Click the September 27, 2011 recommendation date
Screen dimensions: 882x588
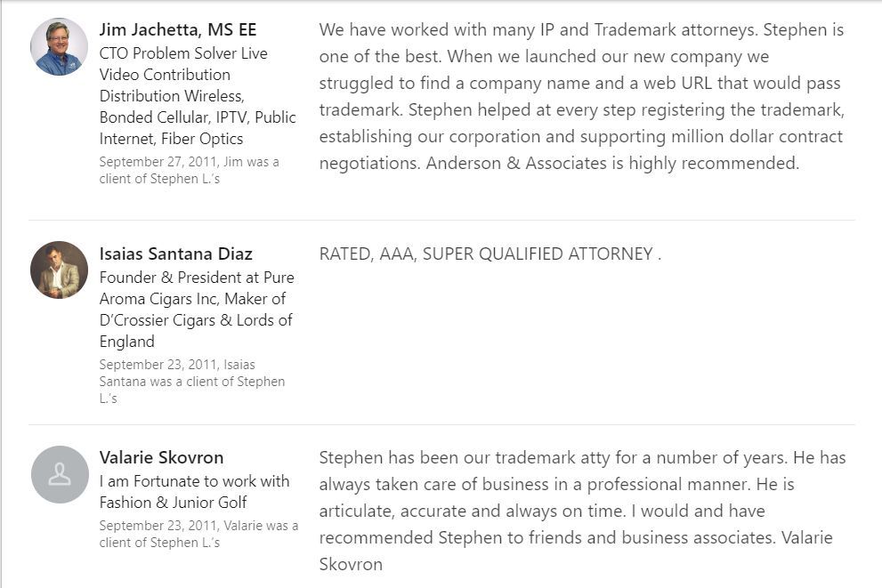click(x=189, y=170)
